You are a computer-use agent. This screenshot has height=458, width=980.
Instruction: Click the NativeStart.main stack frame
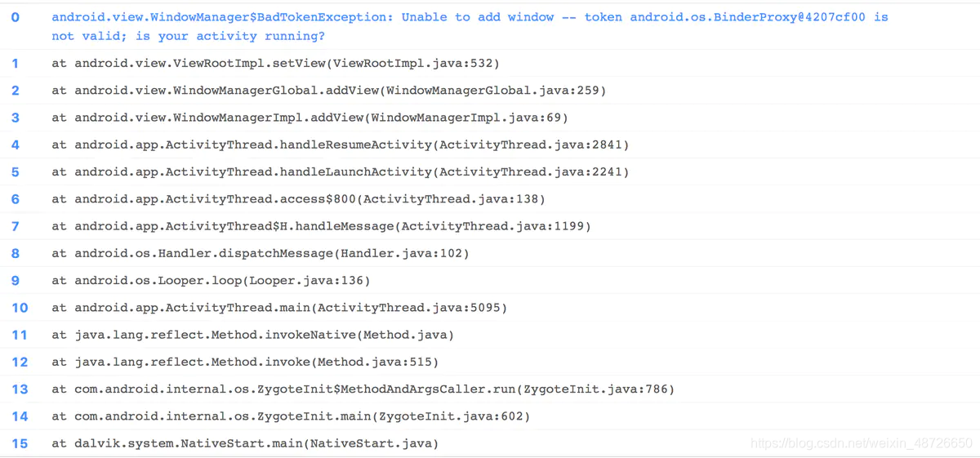pos(245,443)
